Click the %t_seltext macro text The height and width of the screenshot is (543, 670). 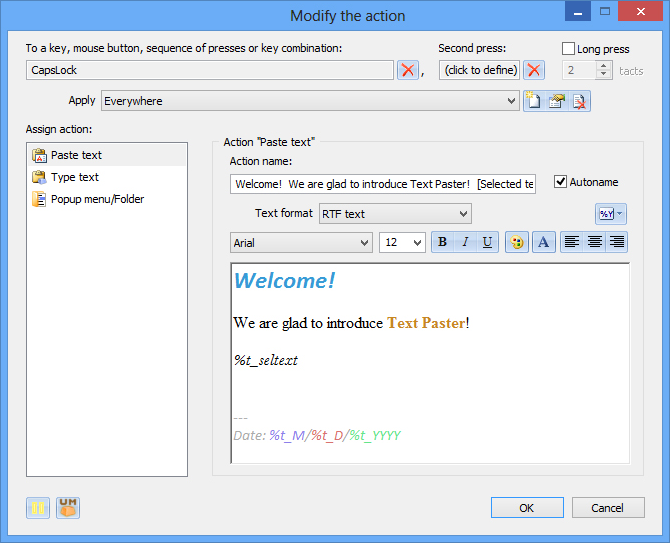click(x=266, y=360)
